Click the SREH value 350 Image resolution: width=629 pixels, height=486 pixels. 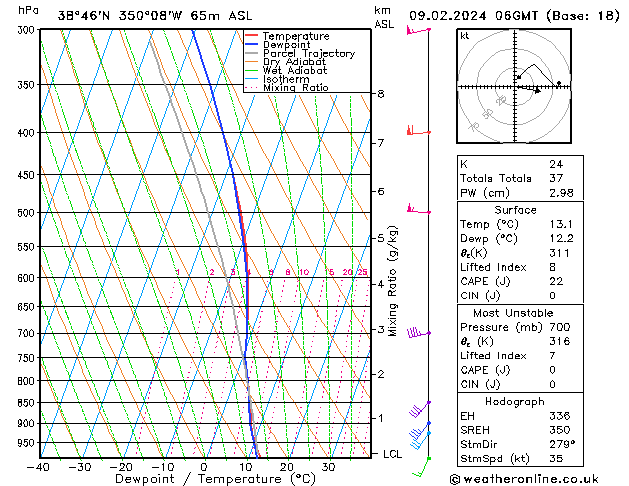(x=559, y=430)
